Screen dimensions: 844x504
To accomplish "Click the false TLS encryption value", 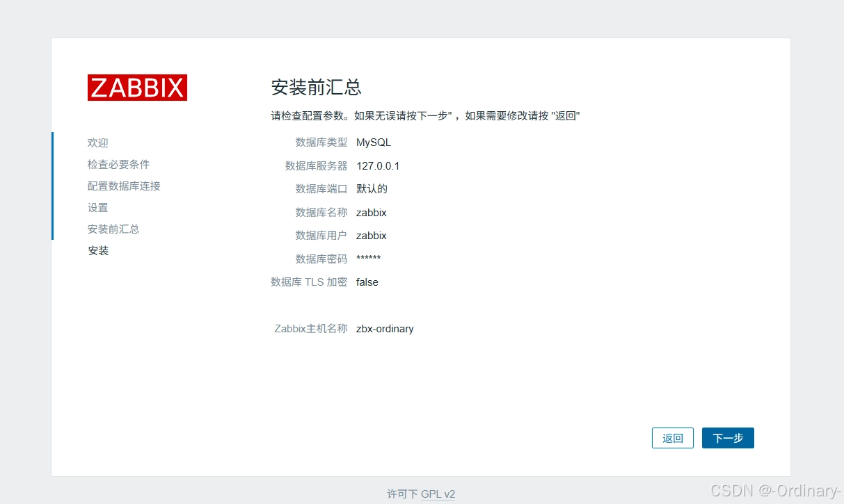I will tap(367, 282).
